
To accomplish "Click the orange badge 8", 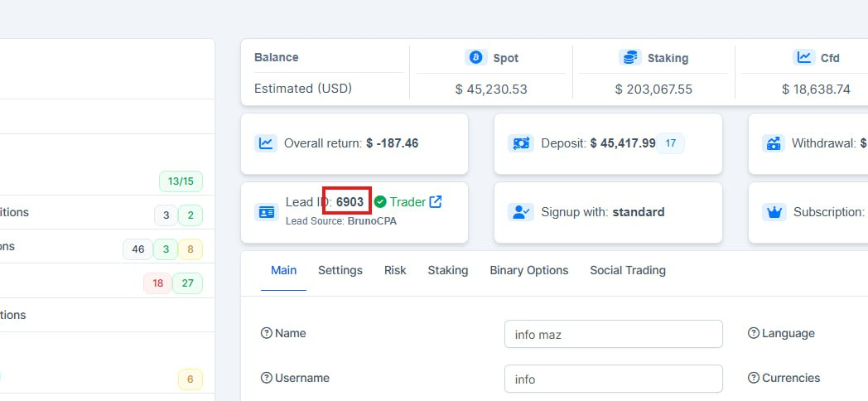I will point(190,249).
